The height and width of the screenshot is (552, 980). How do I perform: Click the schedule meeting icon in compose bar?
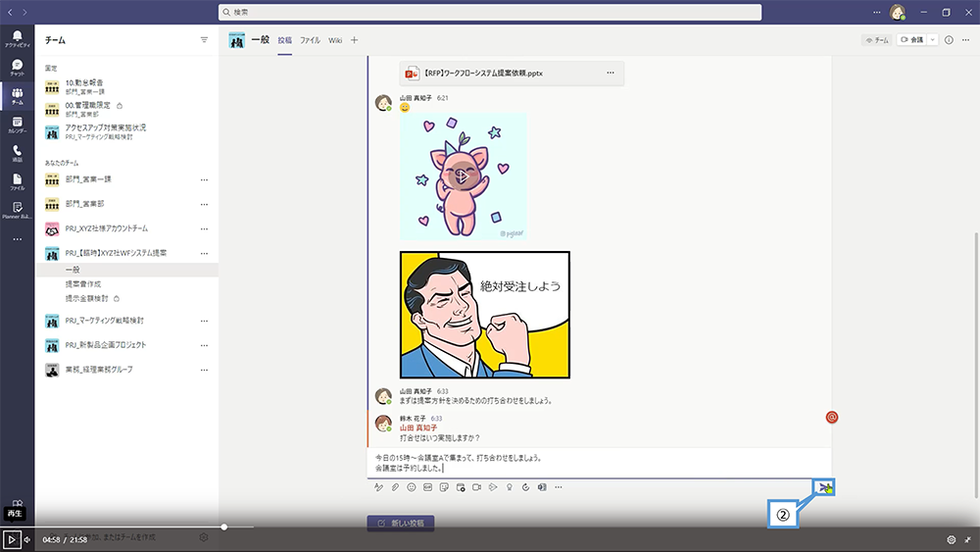click(461, 487)
